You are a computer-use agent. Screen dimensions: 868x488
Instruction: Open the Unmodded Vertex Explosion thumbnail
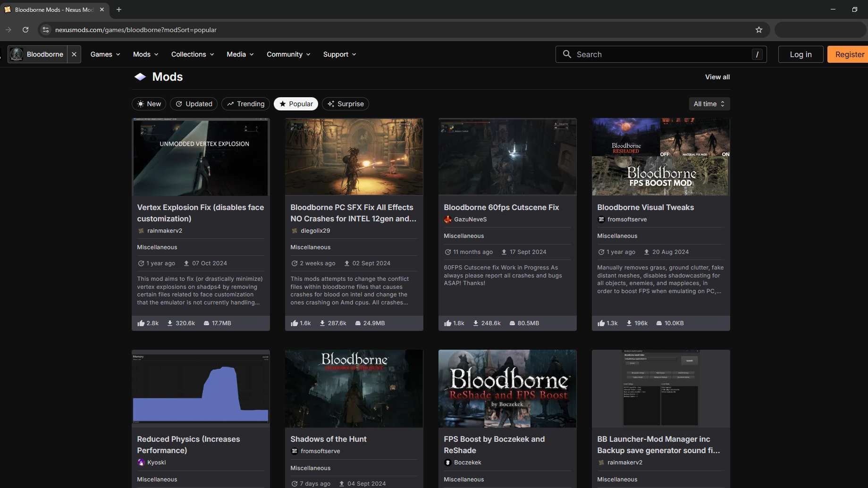click(x=201, y=157)
